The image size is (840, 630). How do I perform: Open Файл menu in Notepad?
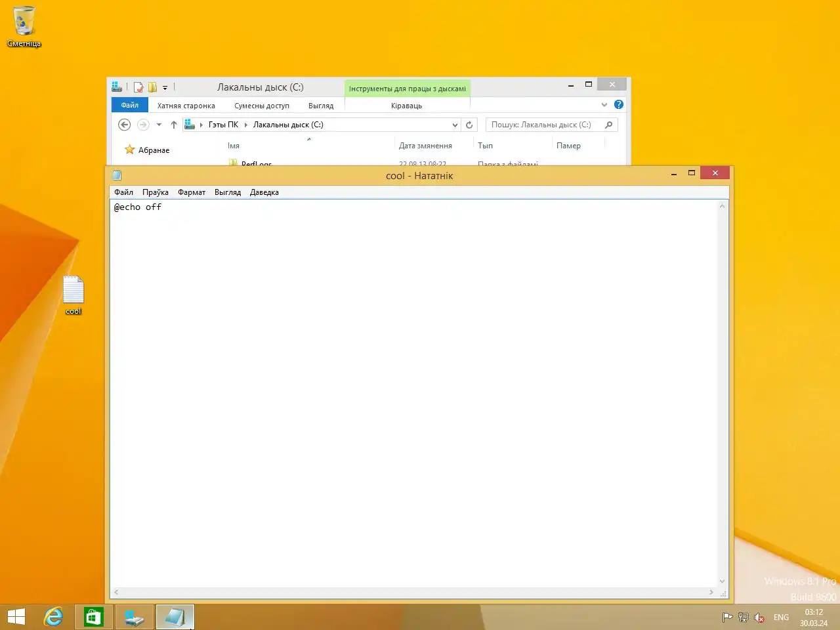point(123,192)
